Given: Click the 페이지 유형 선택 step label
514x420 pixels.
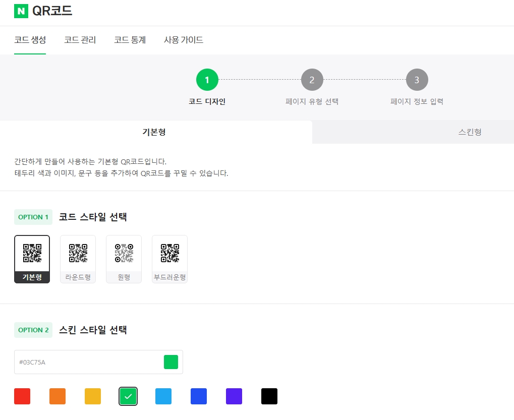Looking at the screenshot, I should pos(312,101).
